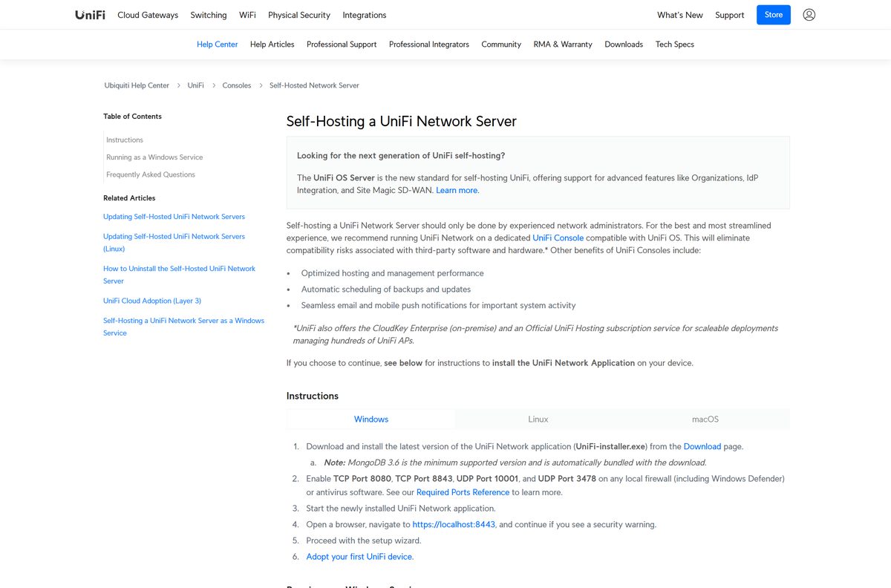Jump to Instructions in table of contents
Image resolution: width=891 pixels, height=588 pixels.
(x=125, y=140)
